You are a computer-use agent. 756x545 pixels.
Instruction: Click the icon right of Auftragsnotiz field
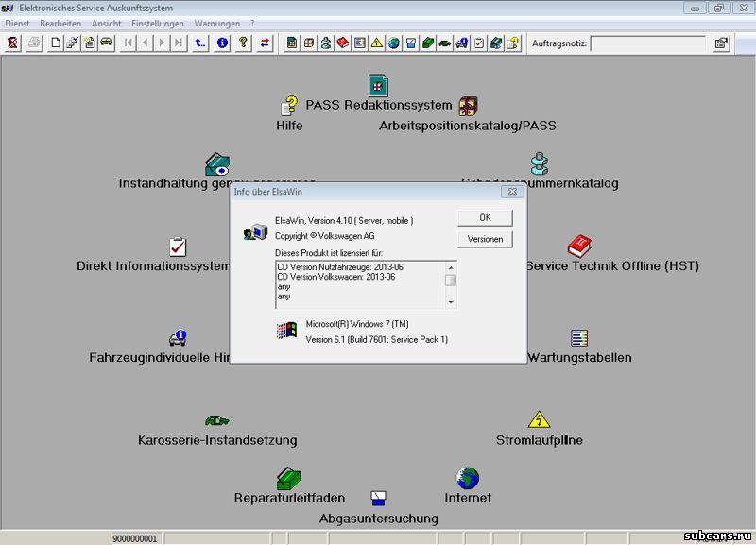click(721, 43)
